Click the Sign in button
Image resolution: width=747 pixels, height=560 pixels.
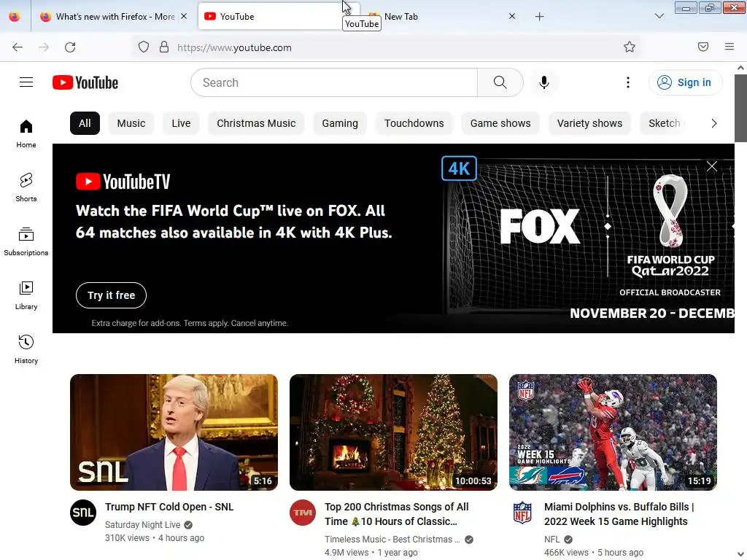(x=685, y=82)
